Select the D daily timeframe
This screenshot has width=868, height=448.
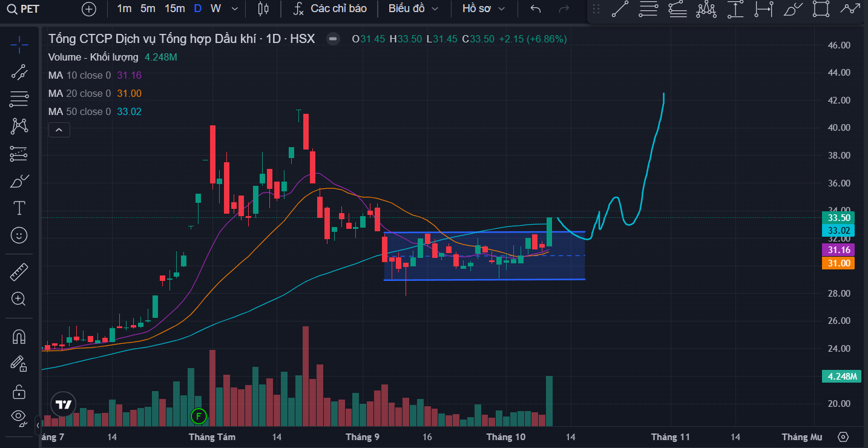click(x=198, y=8)
